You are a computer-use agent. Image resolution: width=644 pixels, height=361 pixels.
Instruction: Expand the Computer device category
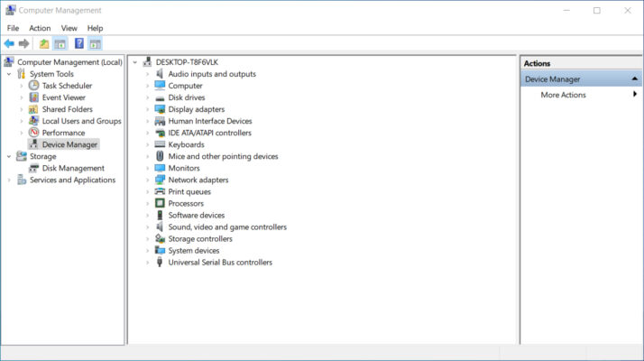click(x=147, y=86)
